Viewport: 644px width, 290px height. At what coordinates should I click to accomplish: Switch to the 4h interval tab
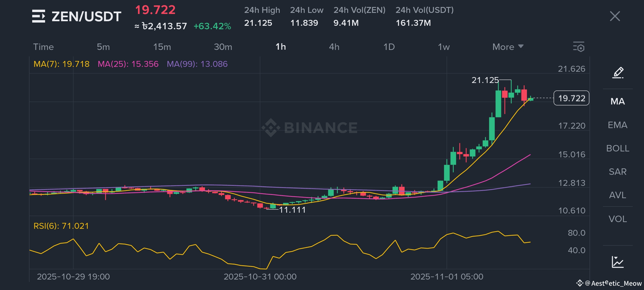point(334,47)
